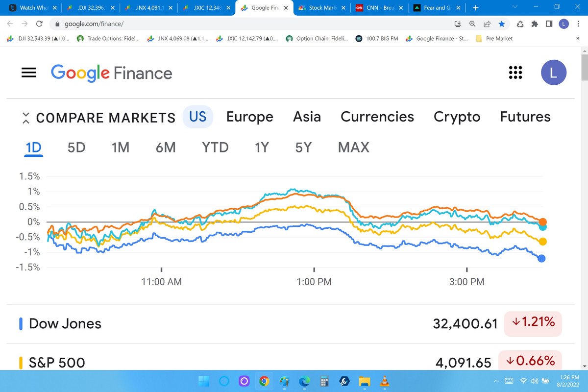Switch to the Asia markets tab
The width and height of the screenshot is (588, 392).
pos(307,117)
